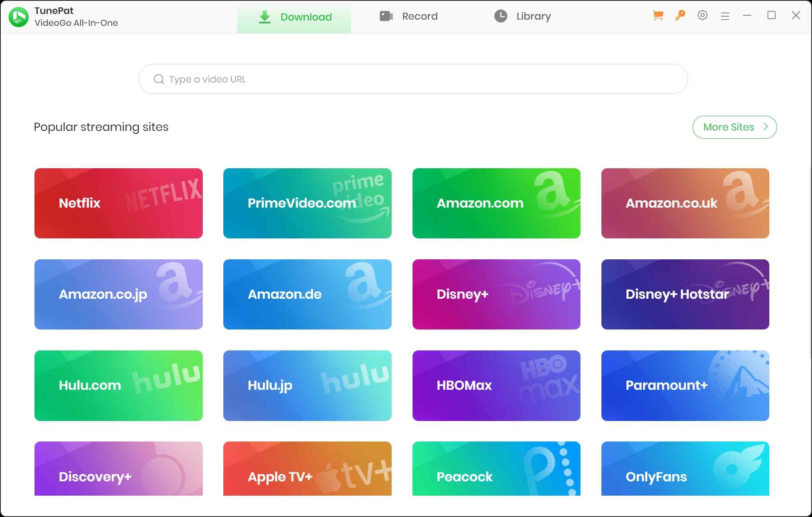Open the shopping cart to purchase a license
Screen dimensions: 812x517
658,15
